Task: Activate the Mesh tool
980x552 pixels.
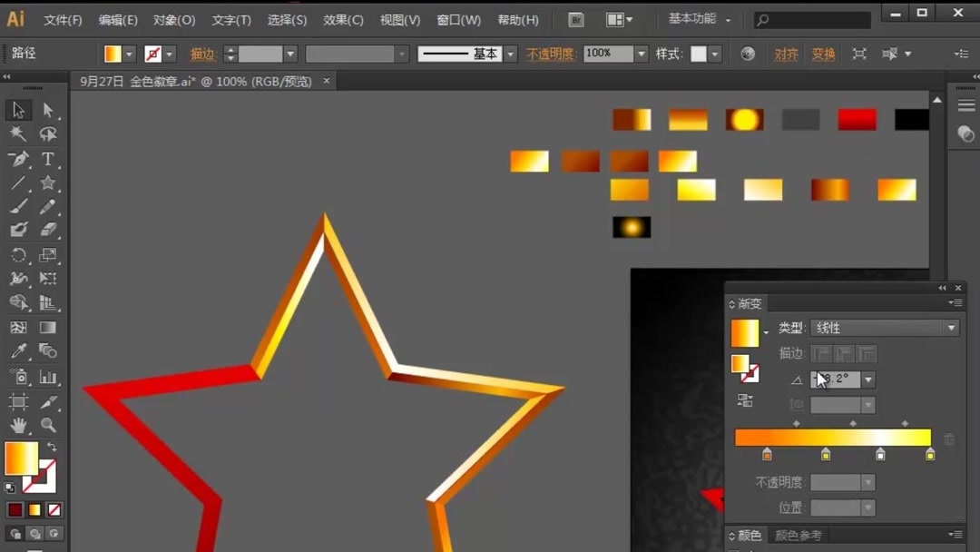Action: [x=20, y=327]
